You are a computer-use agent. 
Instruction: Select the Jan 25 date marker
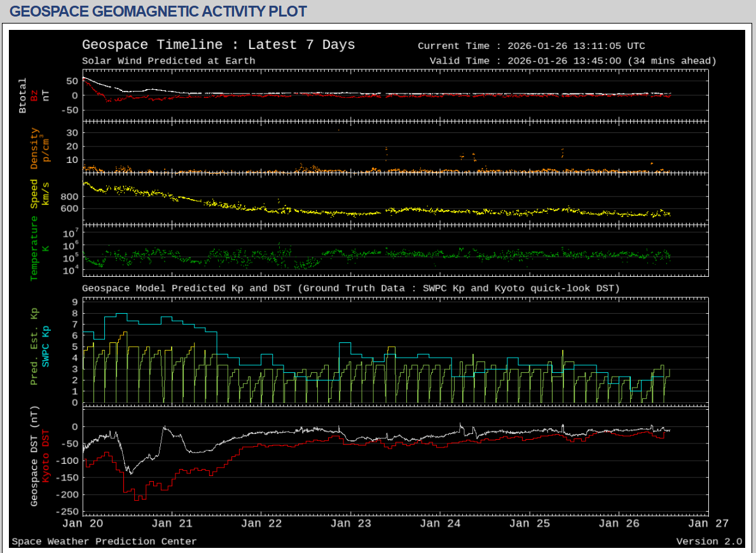[529, 524]
